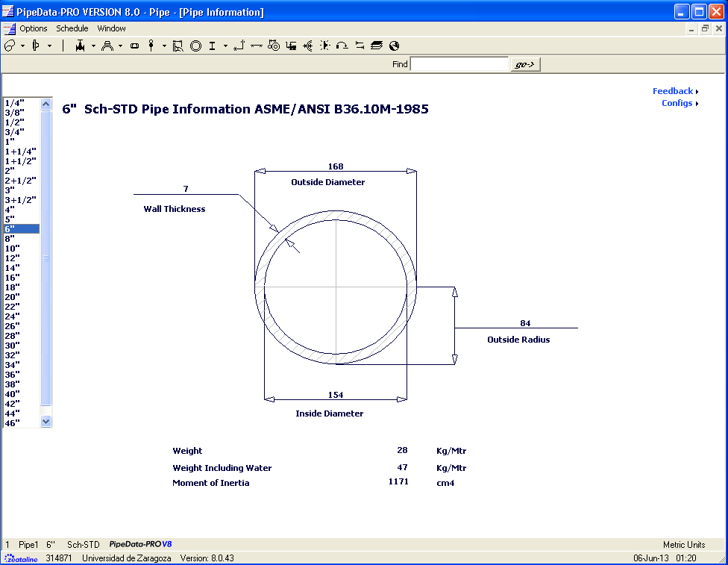
Task: Click the globe icon at the toolbar's end
Action: point(394,46)
